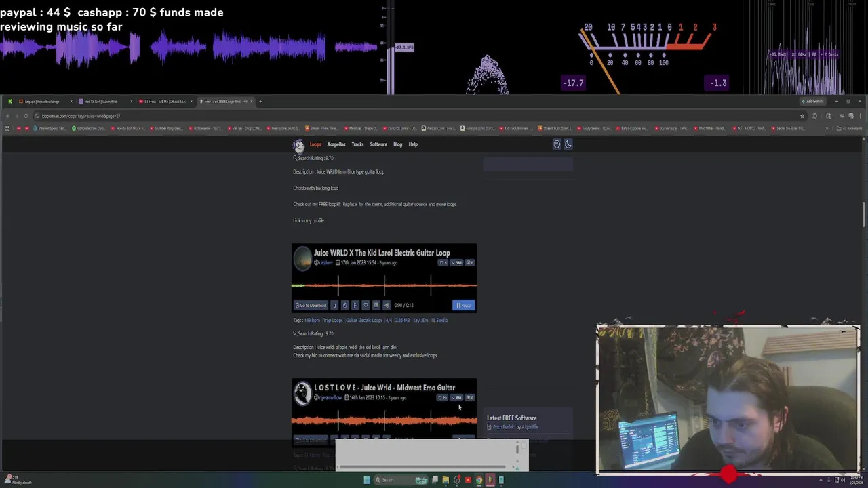Screen dimensions: 868x488
Task: Reload the browser page
Action: [x=26, y=116]
